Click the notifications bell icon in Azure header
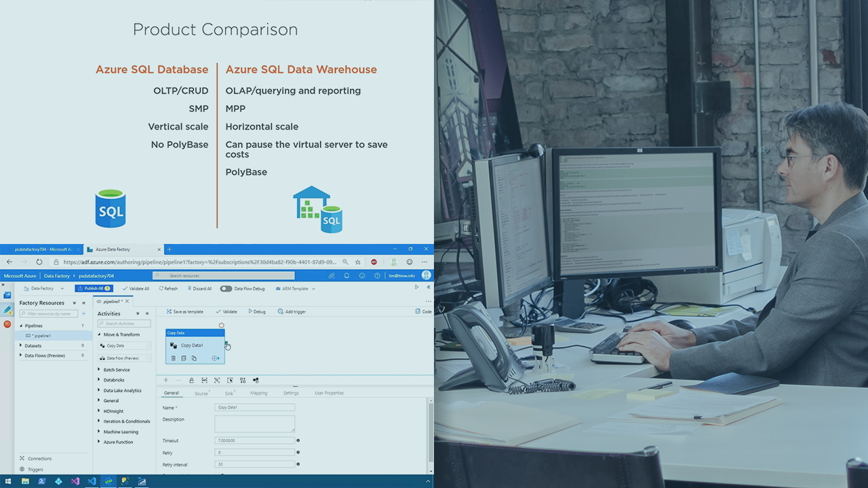Image resolution: width=868 pixels, height=488 pixels. tap(347, 276)
